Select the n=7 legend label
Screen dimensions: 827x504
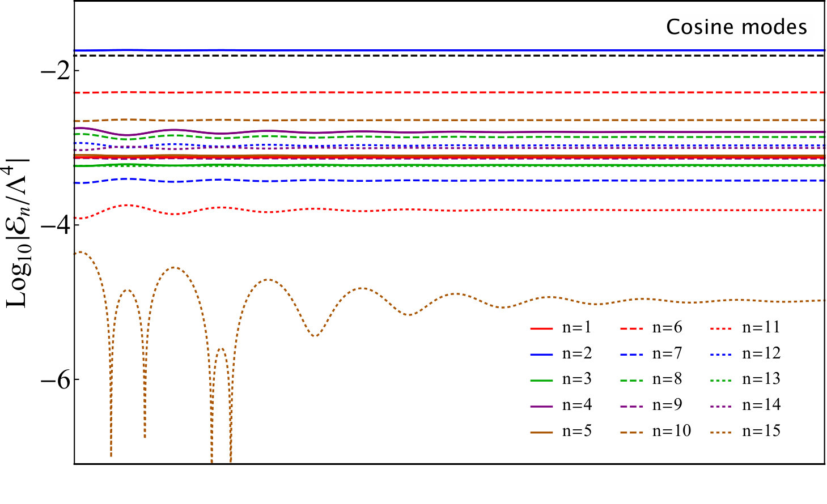[667, 353]
